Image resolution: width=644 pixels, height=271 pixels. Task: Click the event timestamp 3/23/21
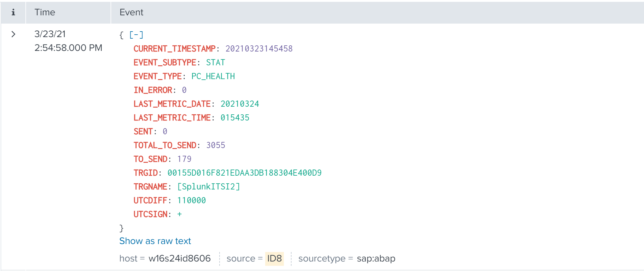(x=50, y=34)
